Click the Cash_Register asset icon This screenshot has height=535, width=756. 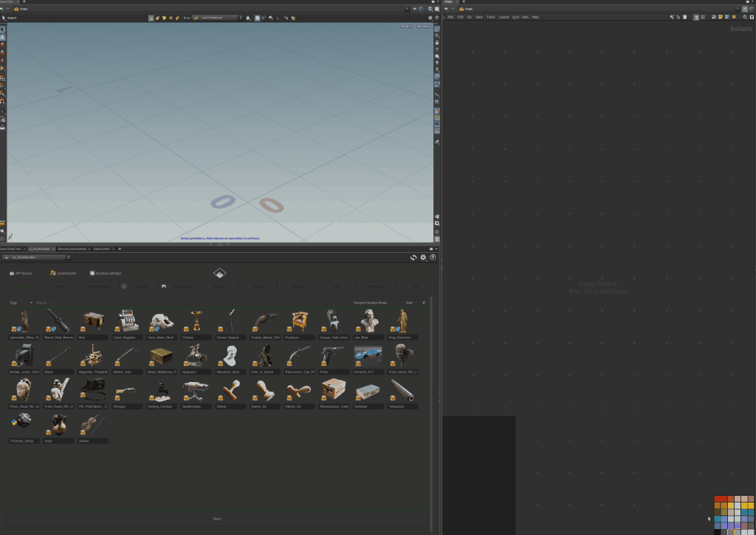click(128, 321)
